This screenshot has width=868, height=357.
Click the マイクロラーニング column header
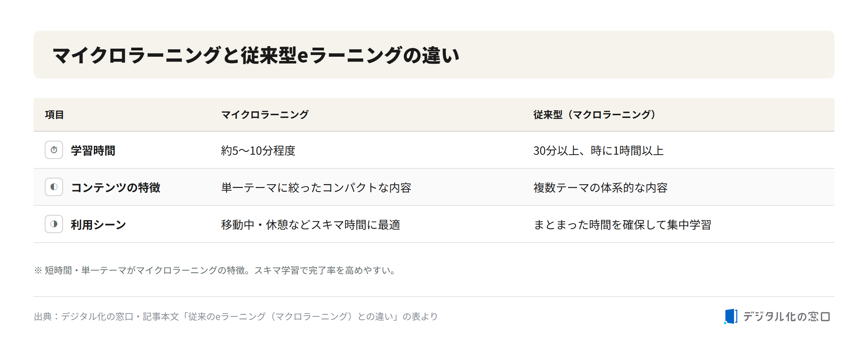265,115
